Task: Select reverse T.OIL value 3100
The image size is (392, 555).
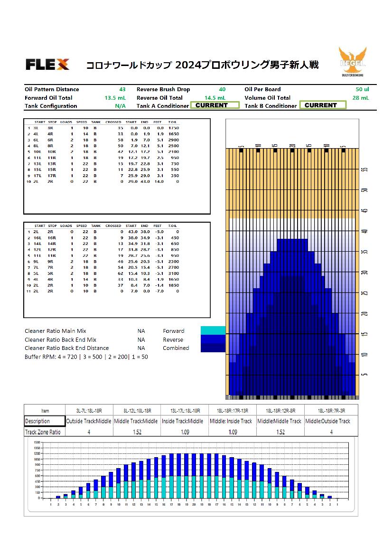Action: [173, 273]
